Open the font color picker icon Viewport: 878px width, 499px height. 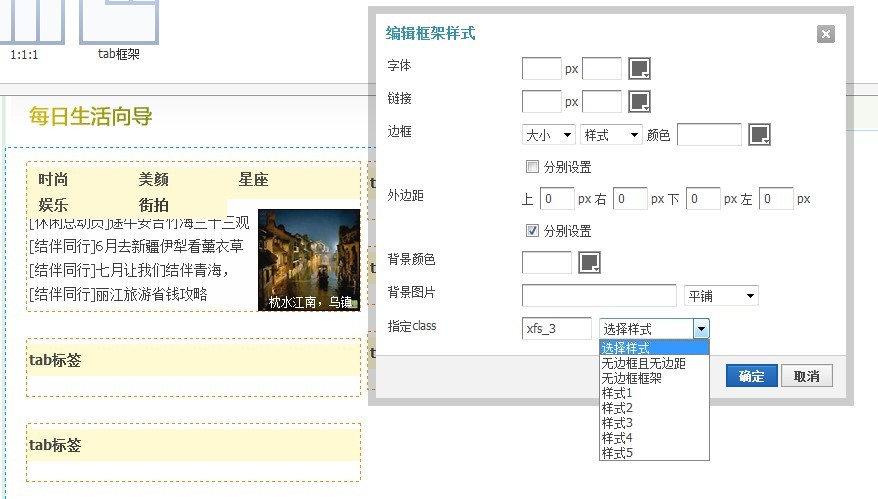639,68
